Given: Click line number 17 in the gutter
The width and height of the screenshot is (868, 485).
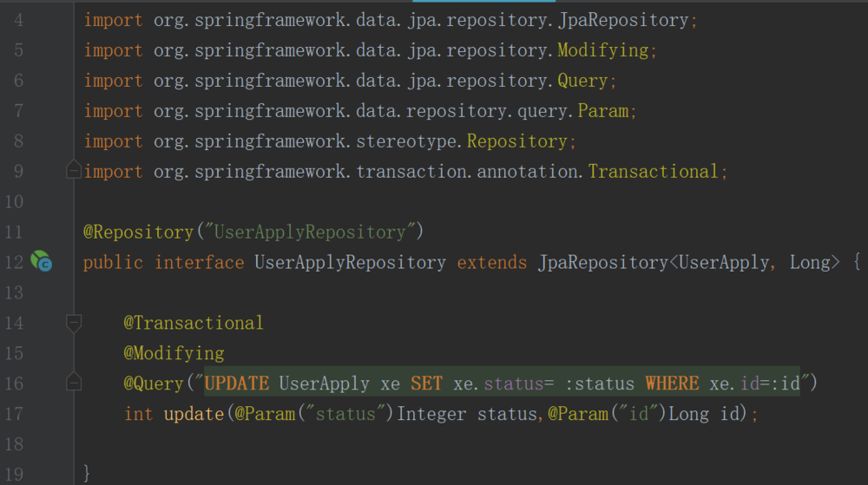Looking at the screenshot, I should coord(15,414).
